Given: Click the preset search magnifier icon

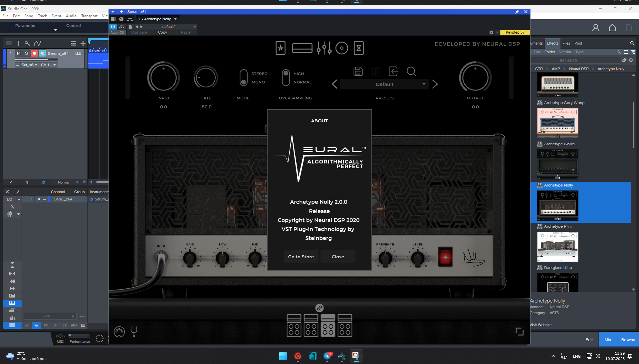Looking at the screenshot, I should tap(411, 71).
